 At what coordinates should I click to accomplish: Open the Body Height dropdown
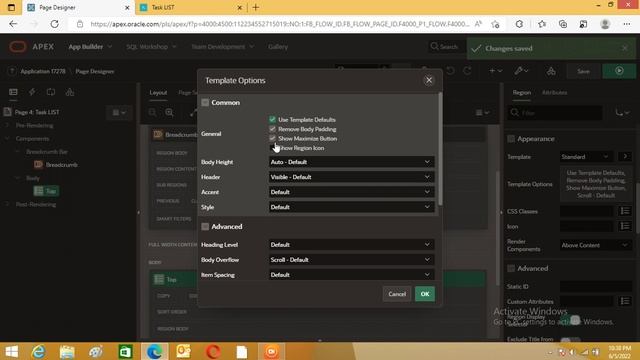tap(351, 162)
